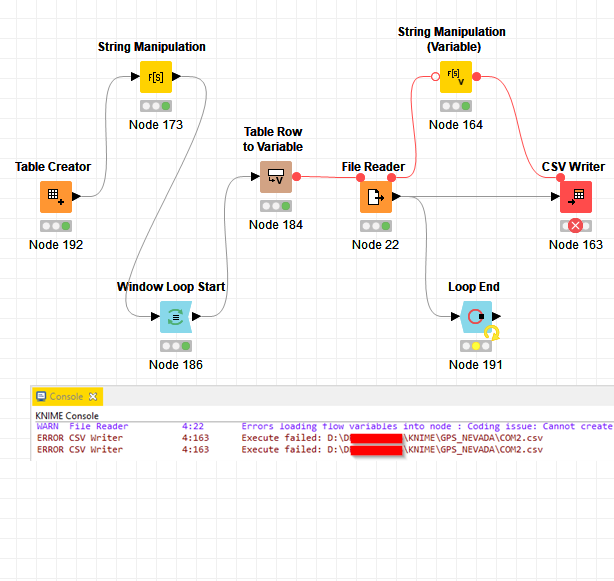Click the String Manipulation (Variable) node icon
The image size is (614, 581).
pos(455,77)
